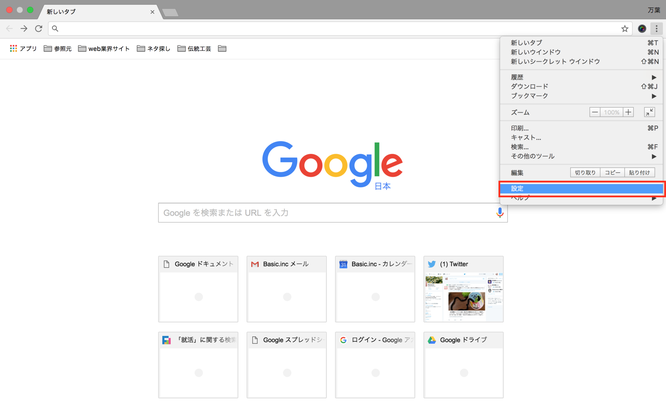666x416 pixels.
Task: Bookmark this page with the star icon
Action: point(624,28)
